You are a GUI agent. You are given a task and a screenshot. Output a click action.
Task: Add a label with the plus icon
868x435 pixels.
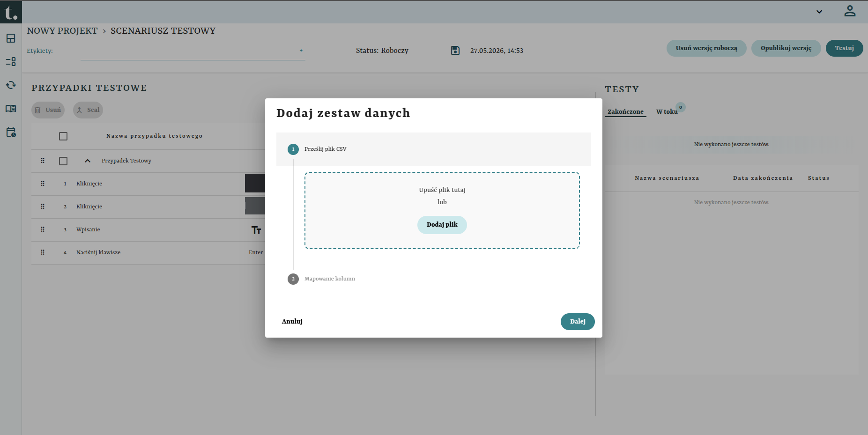tap(301, 51)
